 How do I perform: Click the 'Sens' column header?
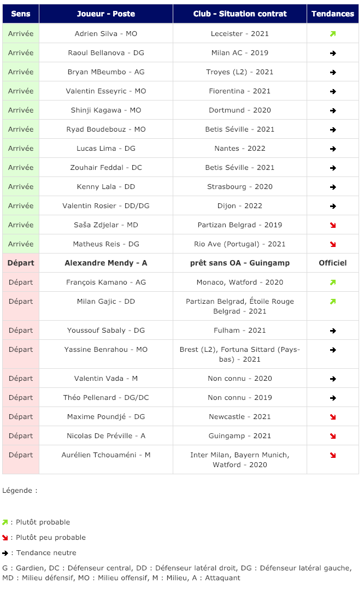(x=21, y=14)
